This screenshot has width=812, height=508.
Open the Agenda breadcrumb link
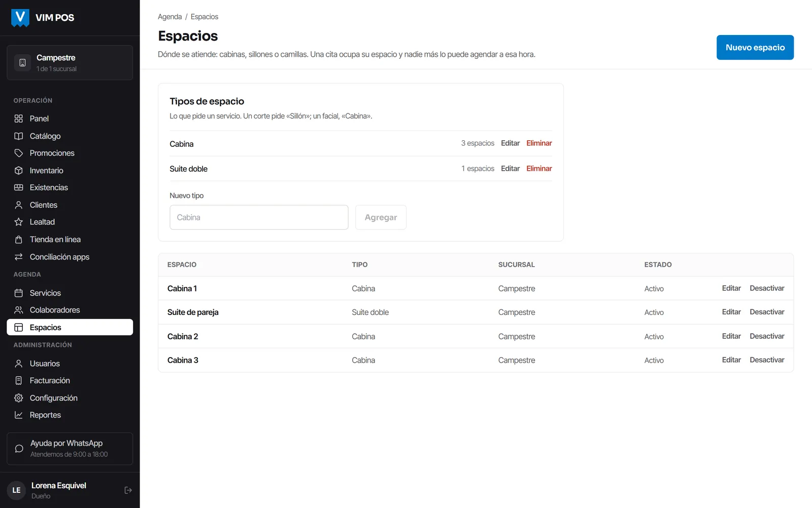tap(170, 17)
